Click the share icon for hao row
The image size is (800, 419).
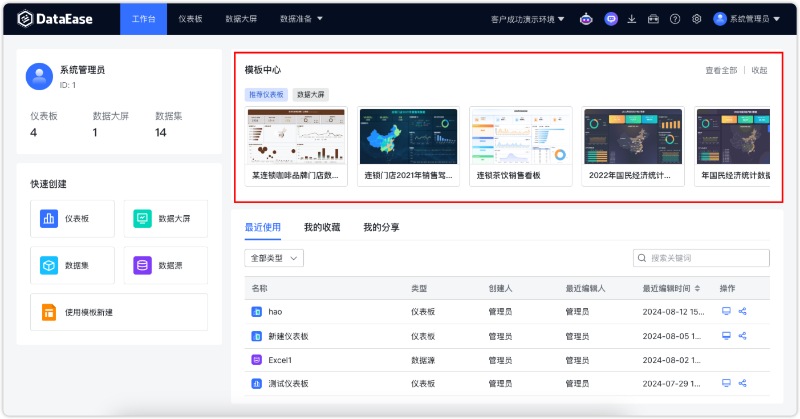click(x=742, y=311)
